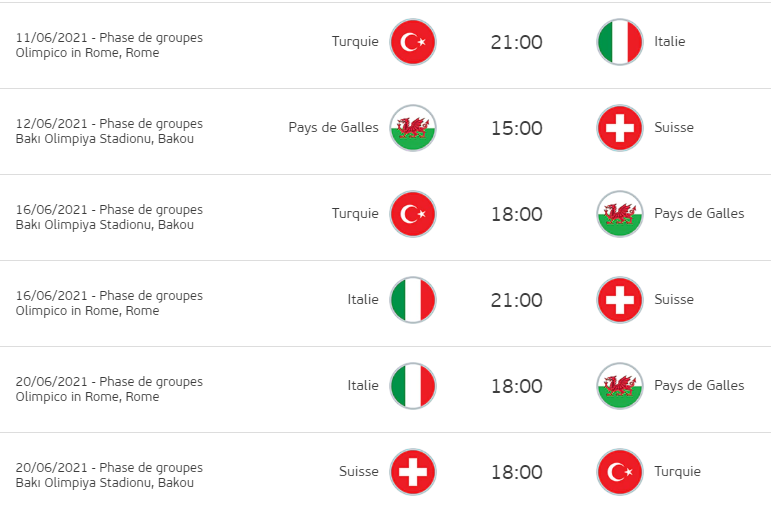Click the 15:00 kickoff time
Viewport: 771px width, 509px height.
[x=516, y=128]
